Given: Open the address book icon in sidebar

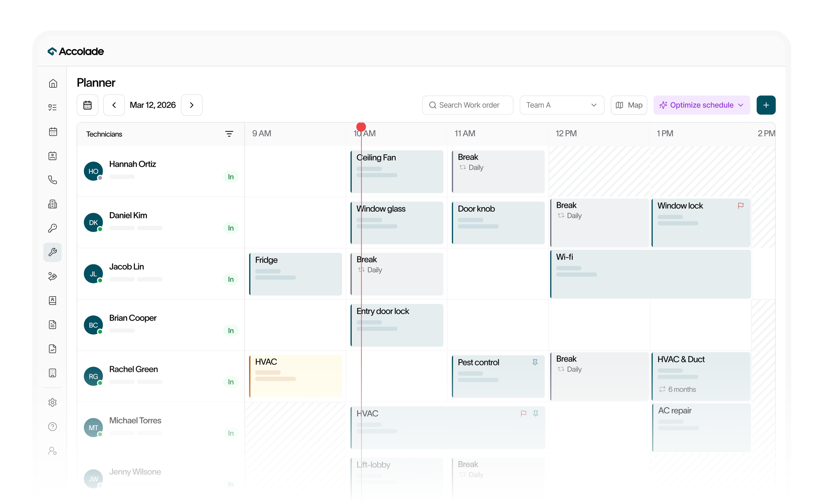Looking at the screenshot, I should pyautogui.click(x=53, y=300).
